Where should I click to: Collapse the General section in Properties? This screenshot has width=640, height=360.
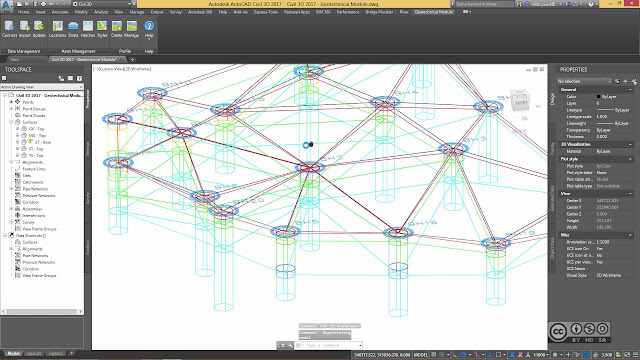pyautogui.click(x=630, y=89)
